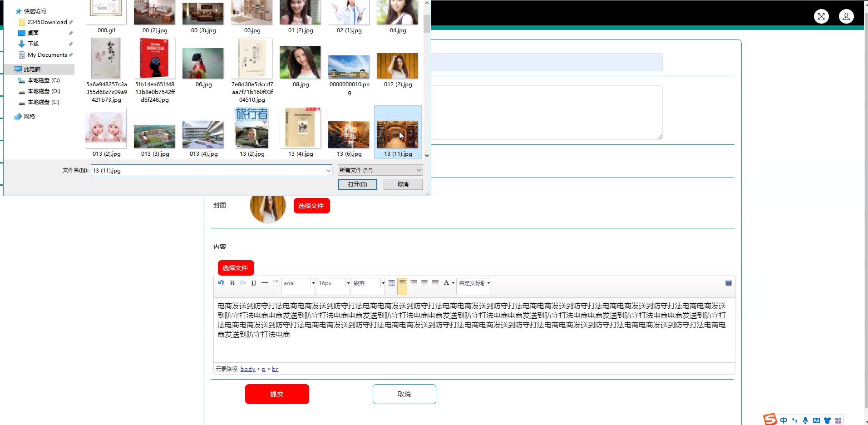Justify text in the editor

tap(435, 283)
